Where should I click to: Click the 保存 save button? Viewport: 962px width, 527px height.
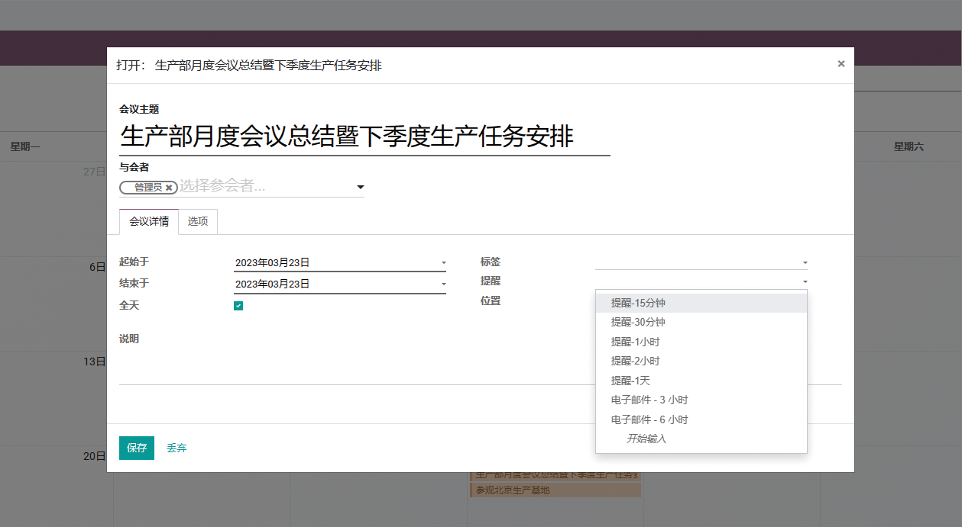coord(136,448)
